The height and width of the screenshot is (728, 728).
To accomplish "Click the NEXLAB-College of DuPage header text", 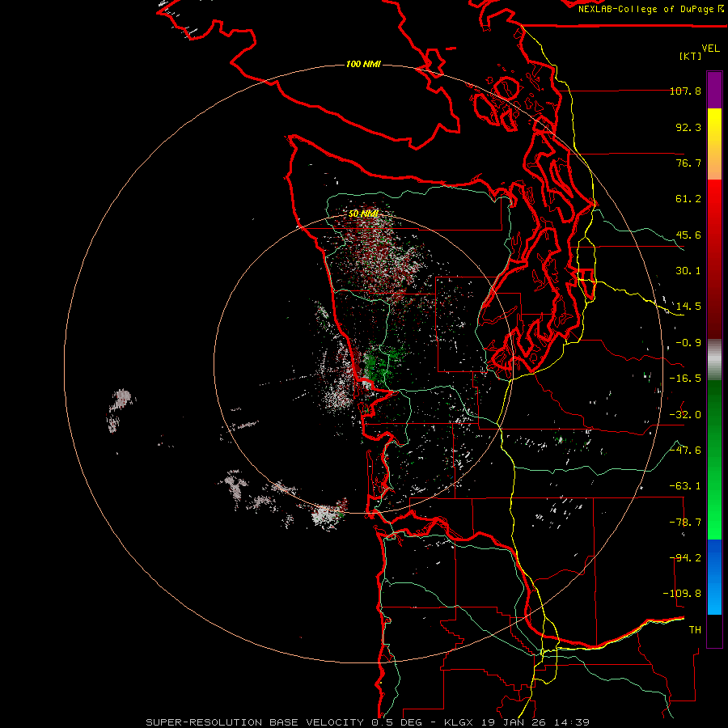I will coord(650,9).
